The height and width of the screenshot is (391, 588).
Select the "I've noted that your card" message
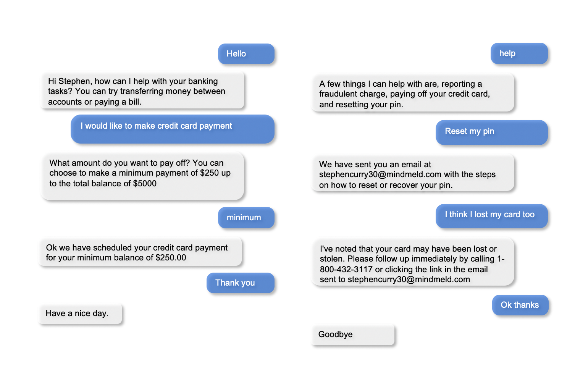point(413,264)
